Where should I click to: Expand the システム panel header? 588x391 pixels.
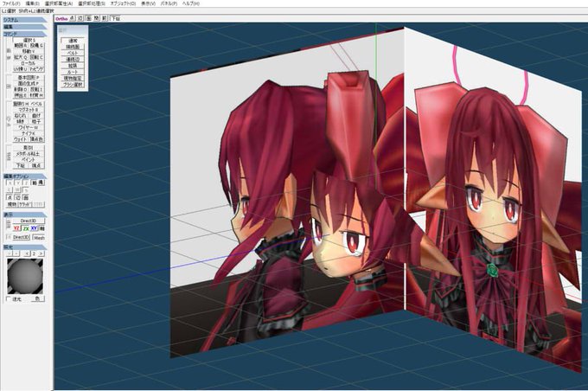[25, 20]
